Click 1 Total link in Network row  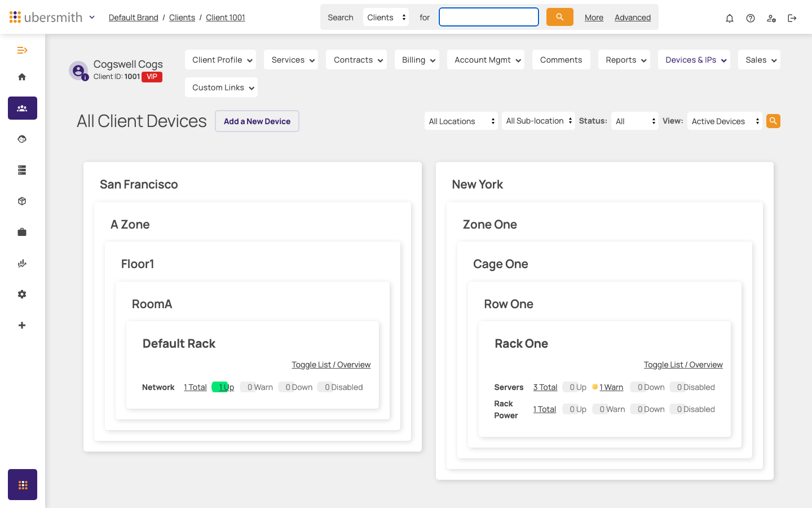click(x=195, y=387)
